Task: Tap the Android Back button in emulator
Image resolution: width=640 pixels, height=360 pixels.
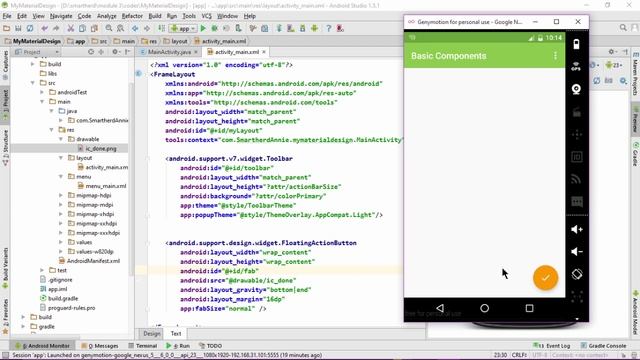Action: [440, 308]
